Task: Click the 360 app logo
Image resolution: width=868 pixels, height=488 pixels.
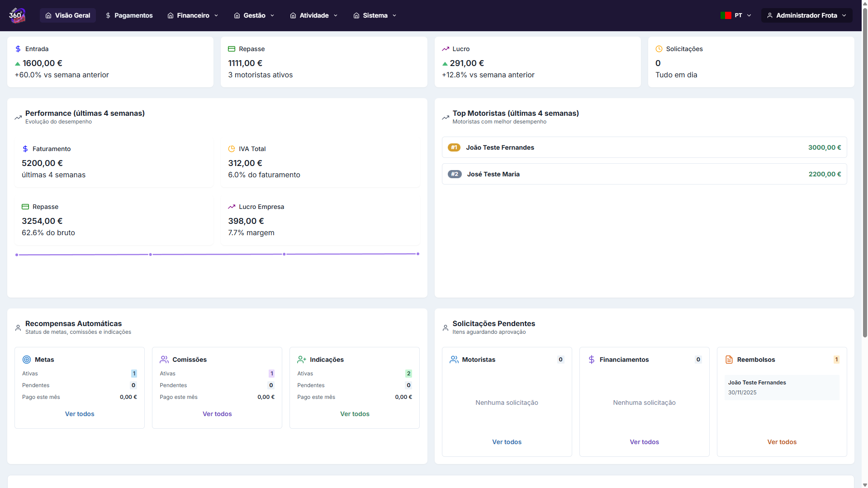Action: (17, 15)
